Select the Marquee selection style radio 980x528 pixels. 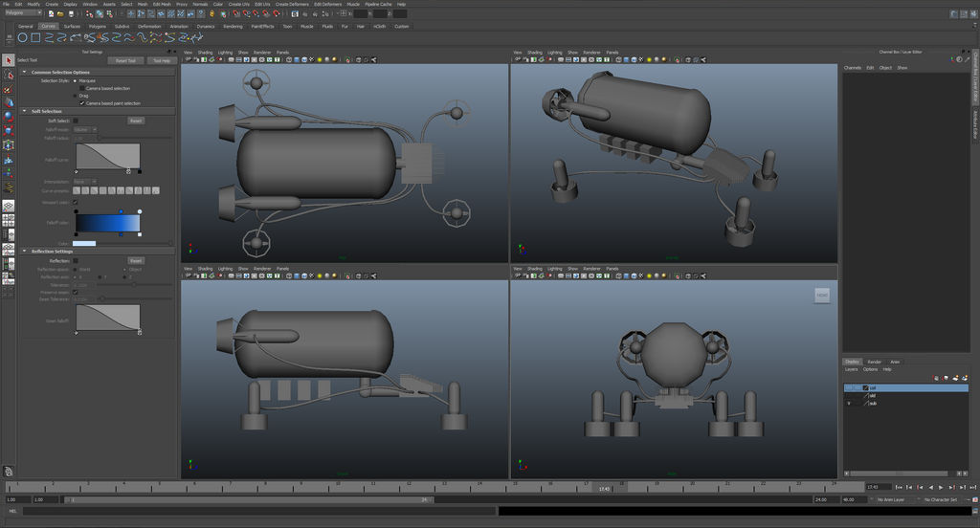click(x=76, y=80)
